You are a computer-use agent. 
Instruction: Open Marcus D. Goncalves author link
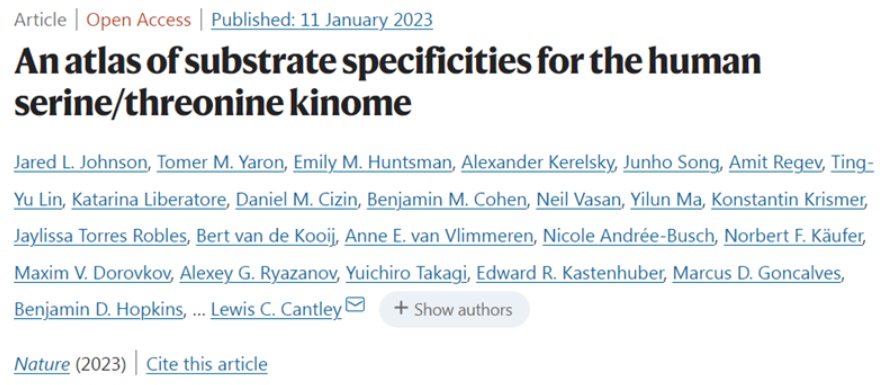coord(757,273)
